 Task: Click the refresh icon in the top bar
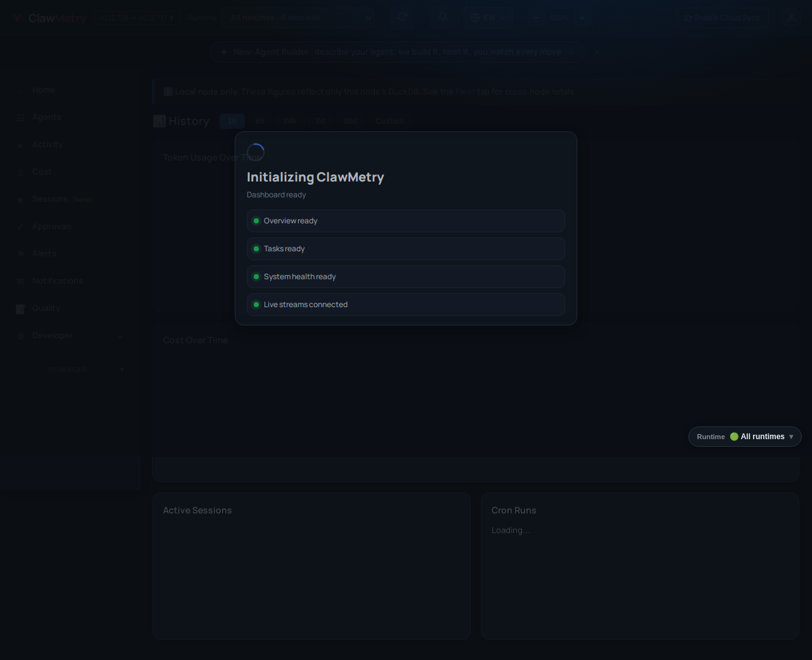(x=402, y=17)
